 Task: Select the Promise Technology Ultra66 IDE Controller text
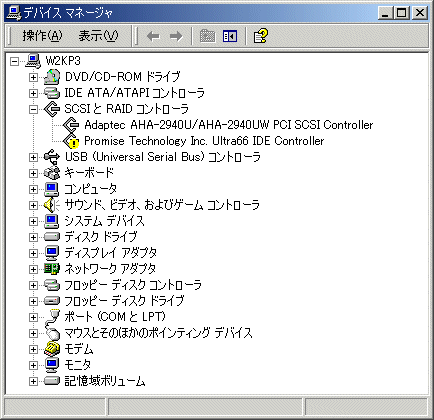(x=204, y=141)
